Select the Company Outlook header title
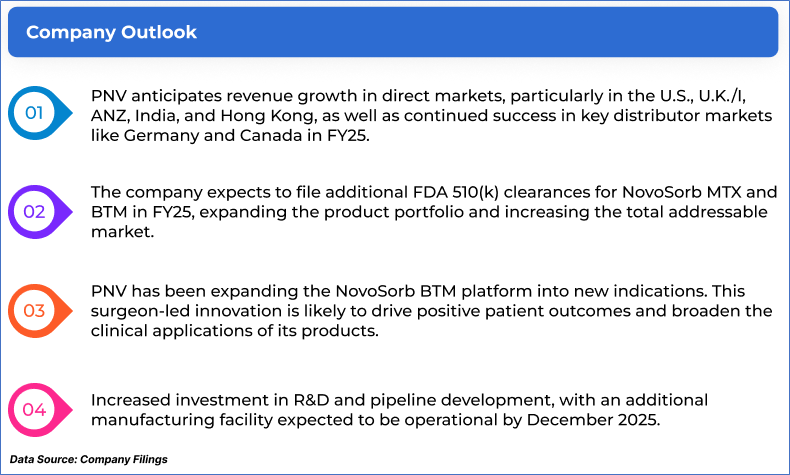The height and width of the screenshot is (475, 790). point(111,32)
